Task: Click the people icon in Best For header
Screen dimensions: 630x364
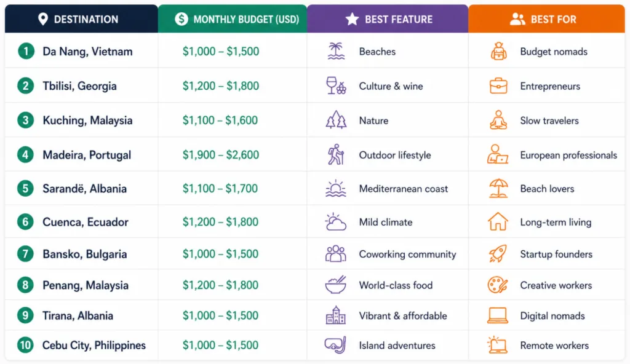Action: click(x=517, y=19)
